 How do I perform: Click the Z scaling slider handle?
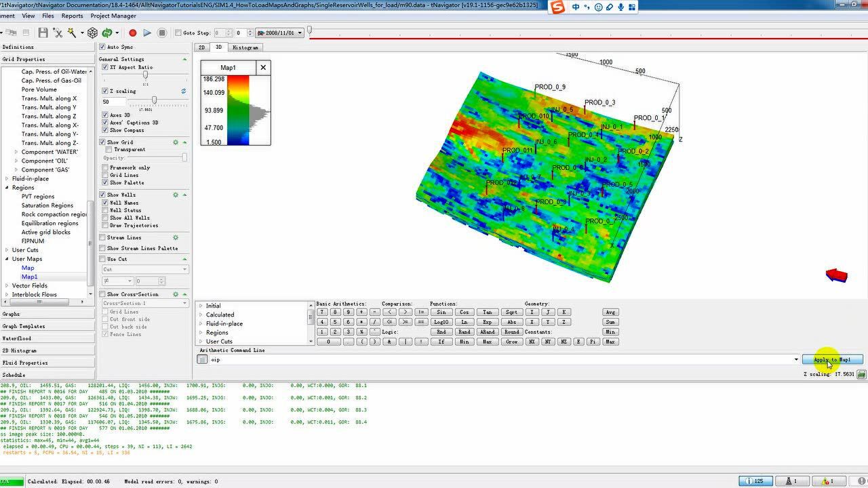[x=155, y=100]
